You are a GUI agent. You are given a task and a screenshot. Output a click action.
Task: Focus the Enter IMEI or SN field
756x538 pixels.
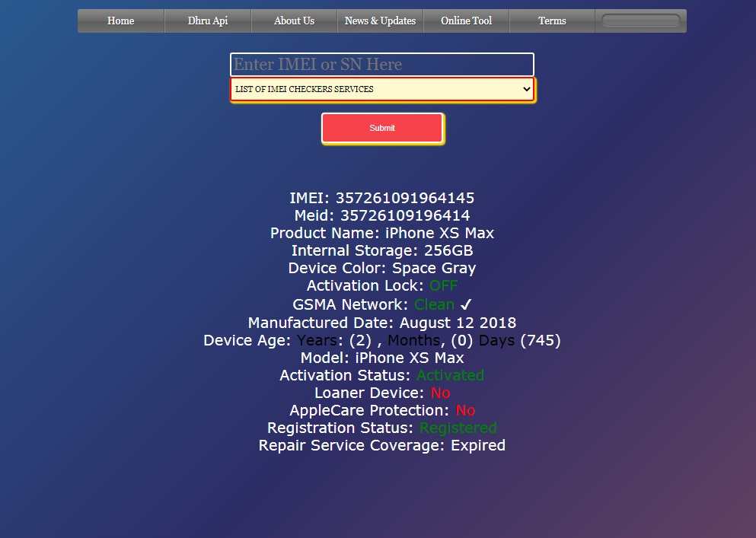[382, 64]
